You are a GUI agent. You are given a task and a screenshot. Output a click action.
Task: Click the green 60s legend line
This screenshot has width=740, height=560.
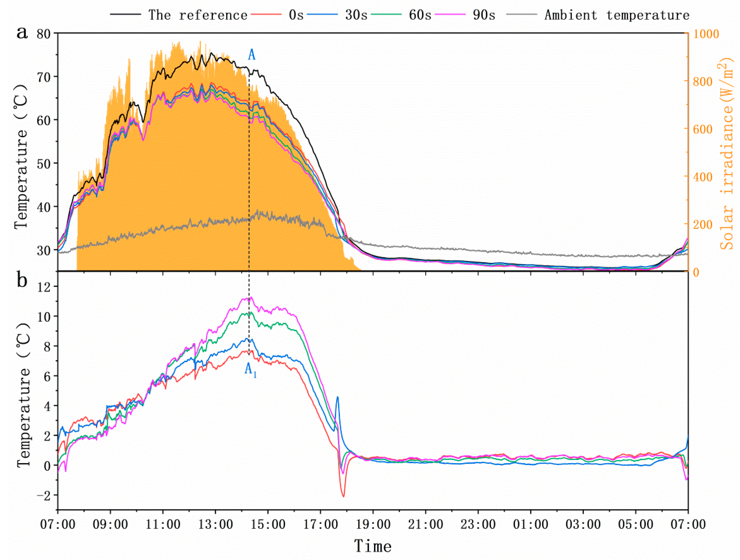pos(386,14)
